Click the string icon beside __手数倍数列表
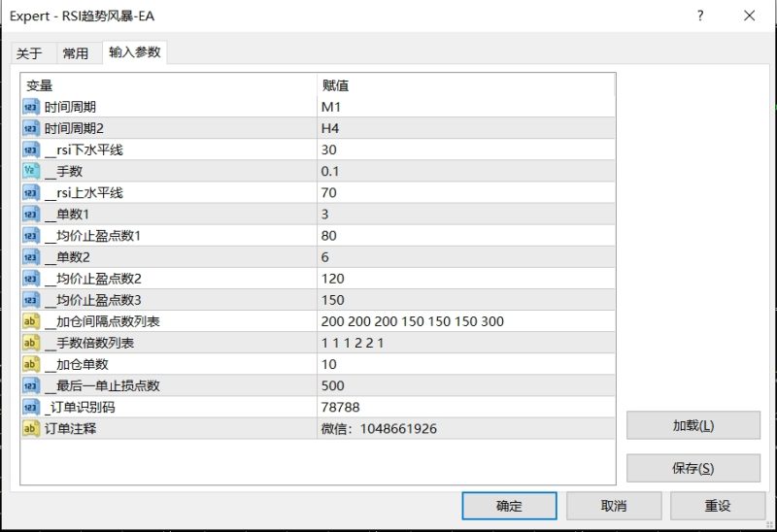 pyautogui.click(x=31, y=343)
